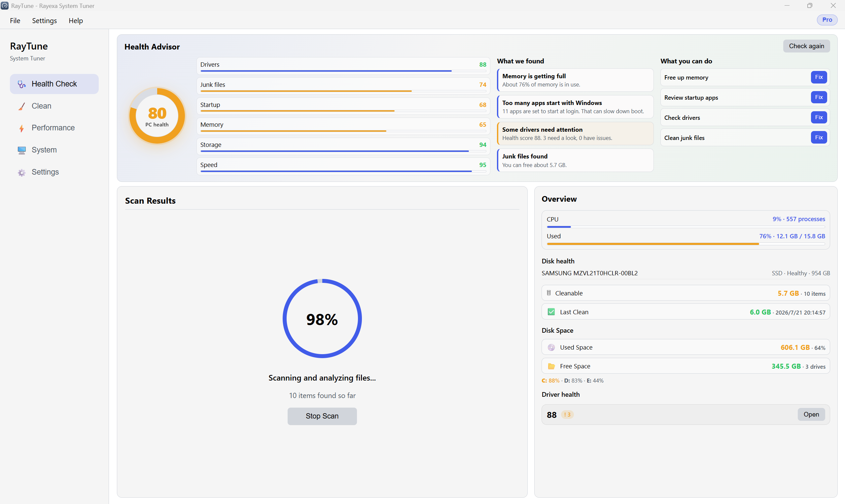Open the Settings menu in menu bar
The image size is (845, 504).
click(x=45, y=20)
